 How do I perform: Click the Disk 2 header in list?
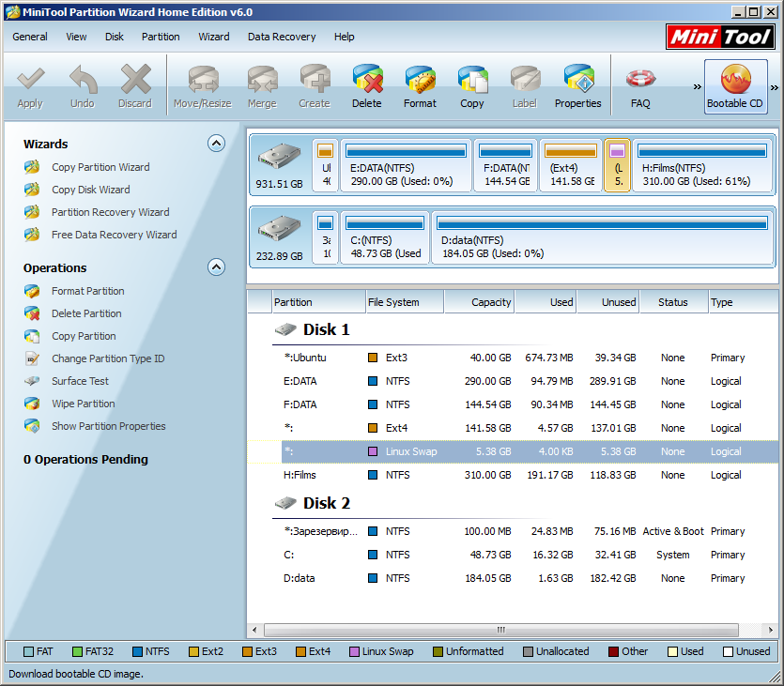[327, 503]
